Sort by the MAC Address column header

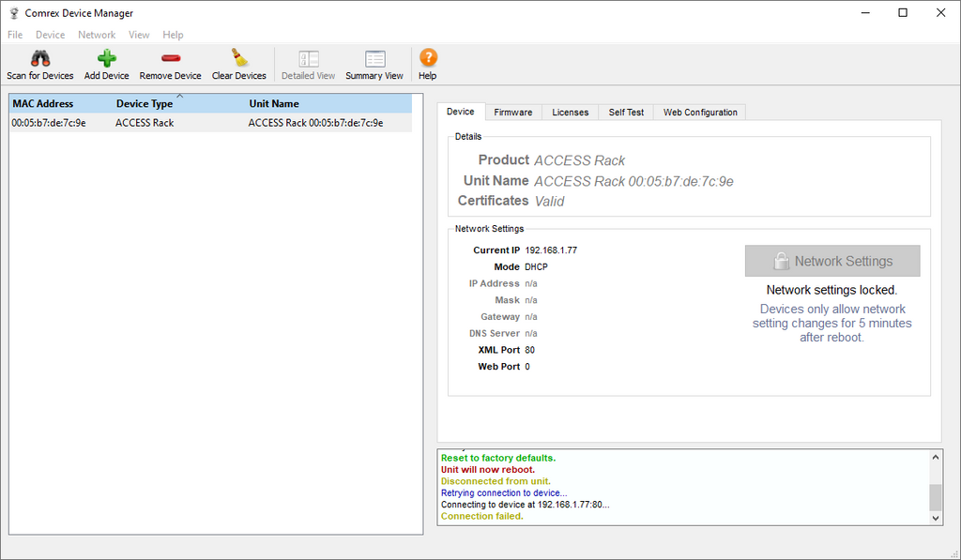coord(61,103)
